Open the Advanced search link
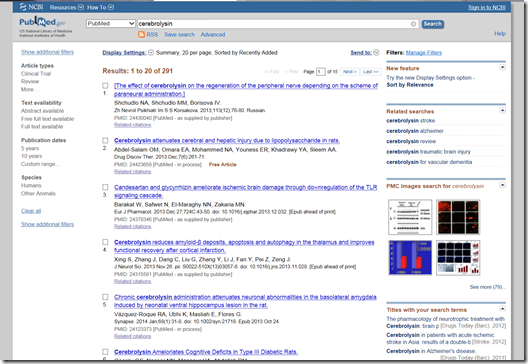This screenshot has width=528, height=364. pos(213,34)
